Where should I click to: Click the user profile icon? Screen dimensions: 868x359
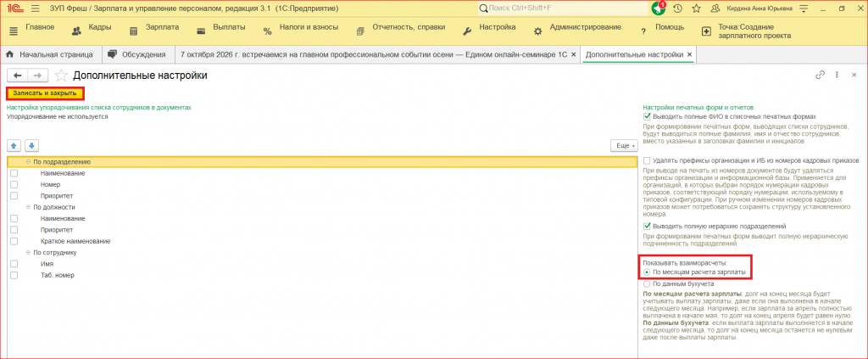point(715,8)
